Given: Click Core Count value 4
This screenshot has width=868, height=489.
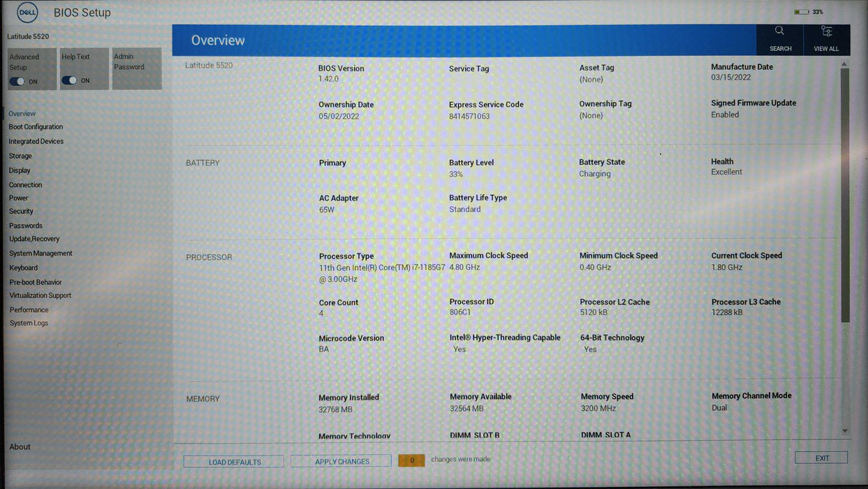Looking at the screenshot, I should pyautogui.click(x=321, y=314).
